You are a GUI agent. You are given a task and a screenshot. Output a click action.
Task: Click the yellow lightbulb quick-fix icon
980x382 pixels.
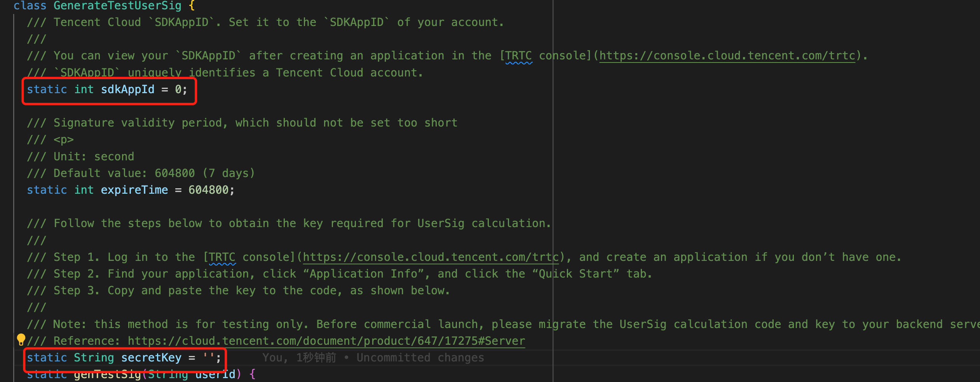tap(21, 339)
